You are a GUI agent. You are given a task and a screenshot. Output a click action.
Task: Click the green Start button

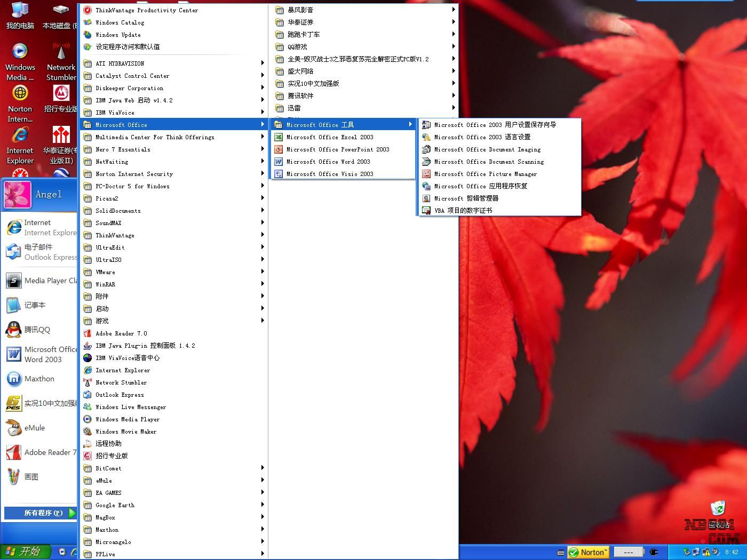coord(25,551)
